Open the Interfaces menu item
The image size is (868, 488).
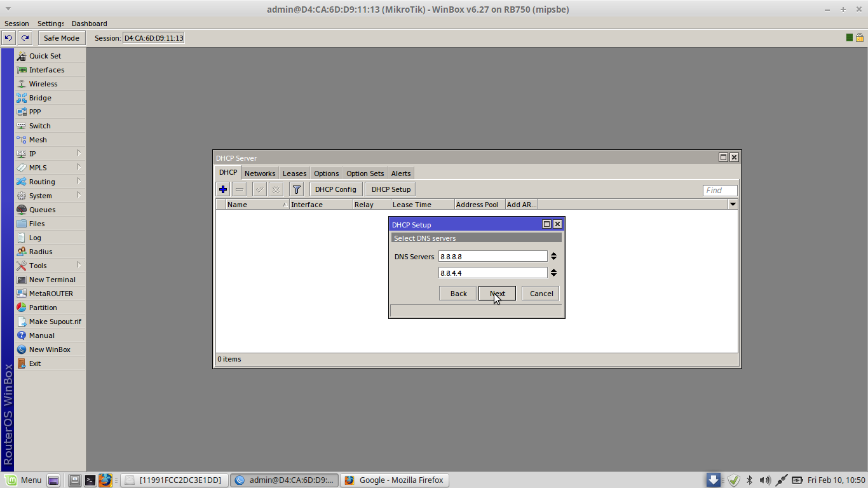(x=50, y=70)
